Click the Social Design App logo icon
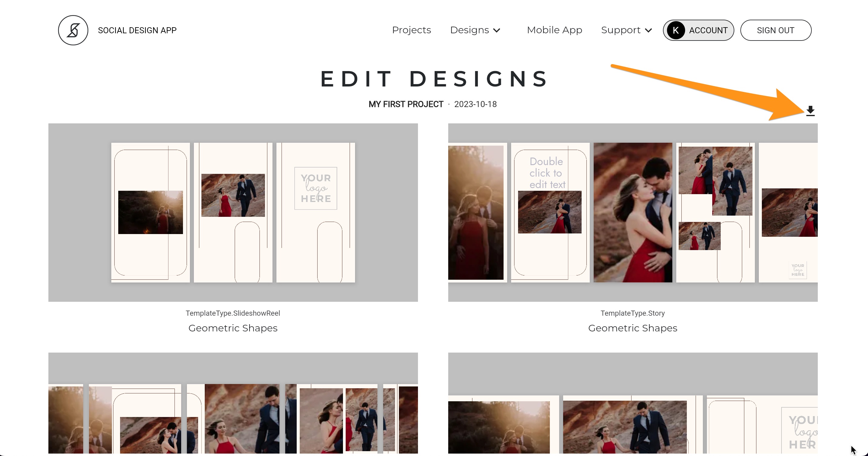 (x=73, y=30)
